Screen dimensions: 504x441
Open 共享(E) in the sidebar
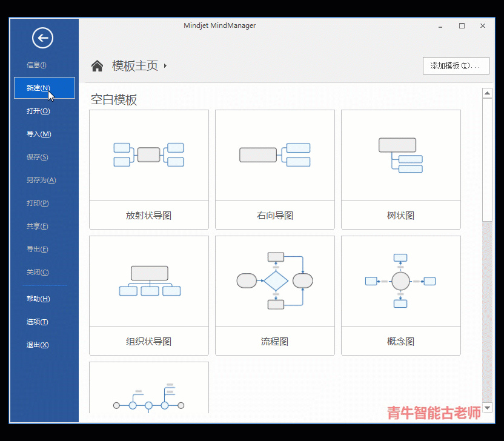pos(38,227)
